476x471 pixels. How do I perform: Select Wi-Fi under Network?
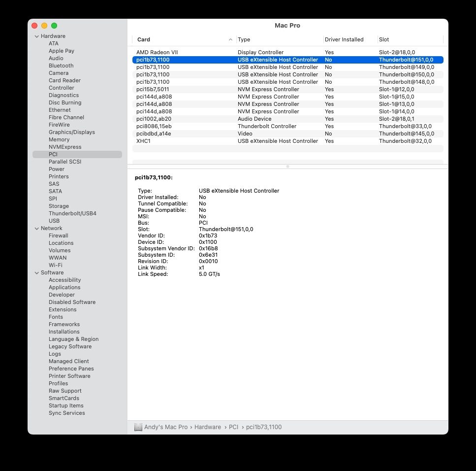(56, 265)
